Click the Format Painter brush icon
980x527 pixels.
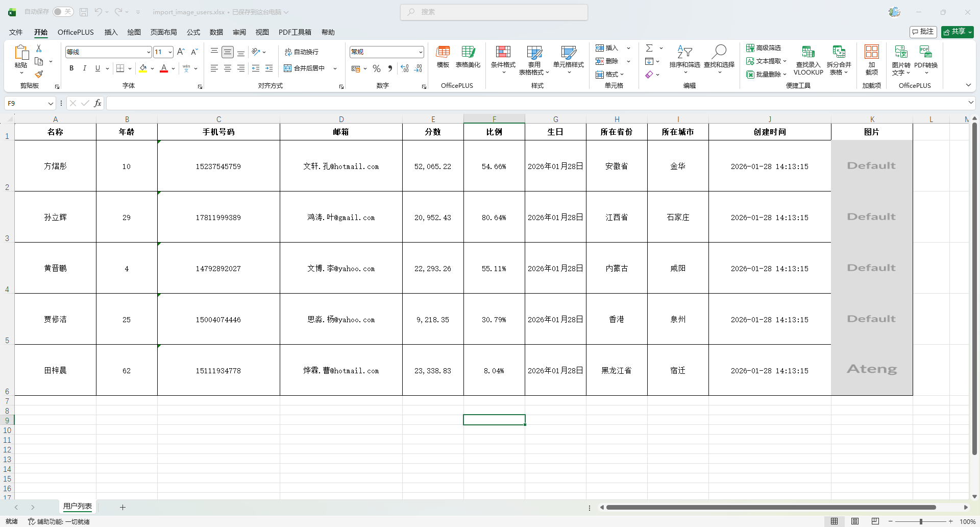[39, 75]
